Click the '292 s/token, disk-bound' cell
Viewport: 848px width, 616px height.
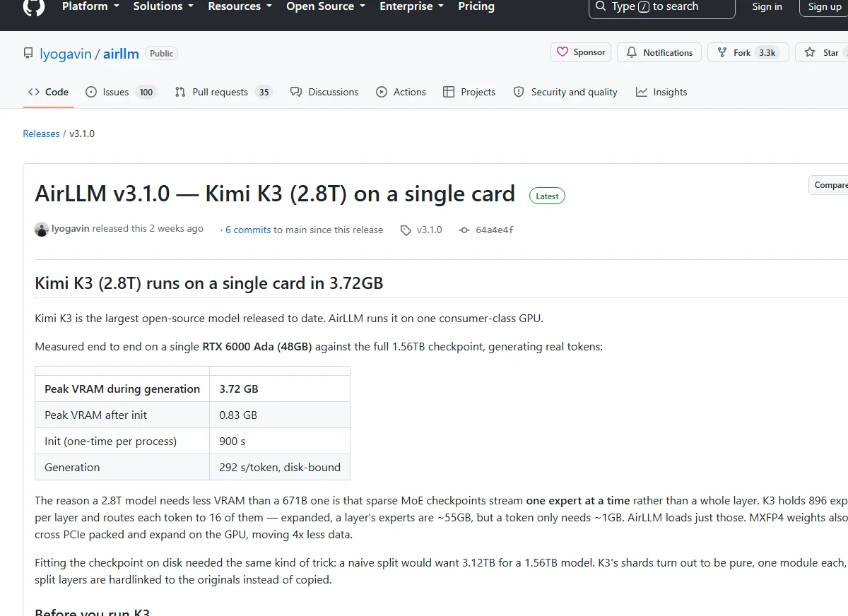280,467
